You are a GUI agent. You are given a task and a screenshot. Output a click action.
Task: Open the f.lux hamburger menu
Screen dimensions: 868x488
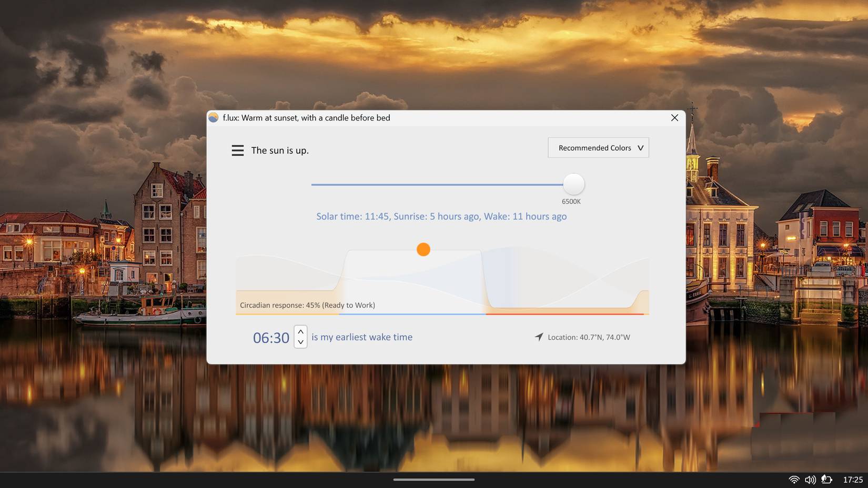click(237, 150)
